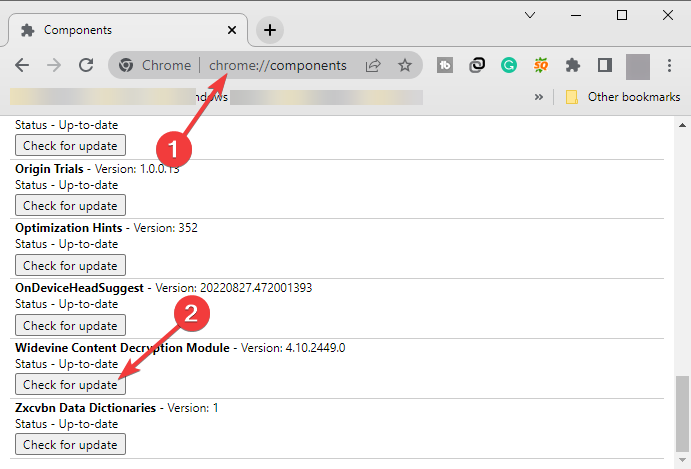Screen dimensions: 691x469
Task: Close the Components tab
Action: [x=232, y=30]
